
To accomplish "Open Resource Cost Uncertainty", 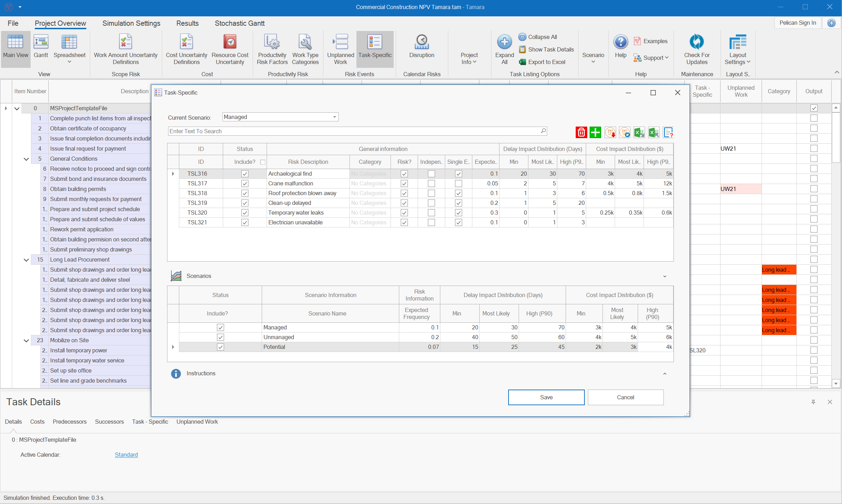I will point(230,49).
